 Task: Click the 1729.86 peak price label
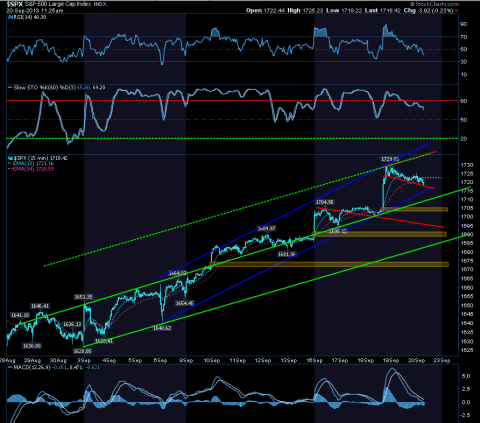coord(390,159)
